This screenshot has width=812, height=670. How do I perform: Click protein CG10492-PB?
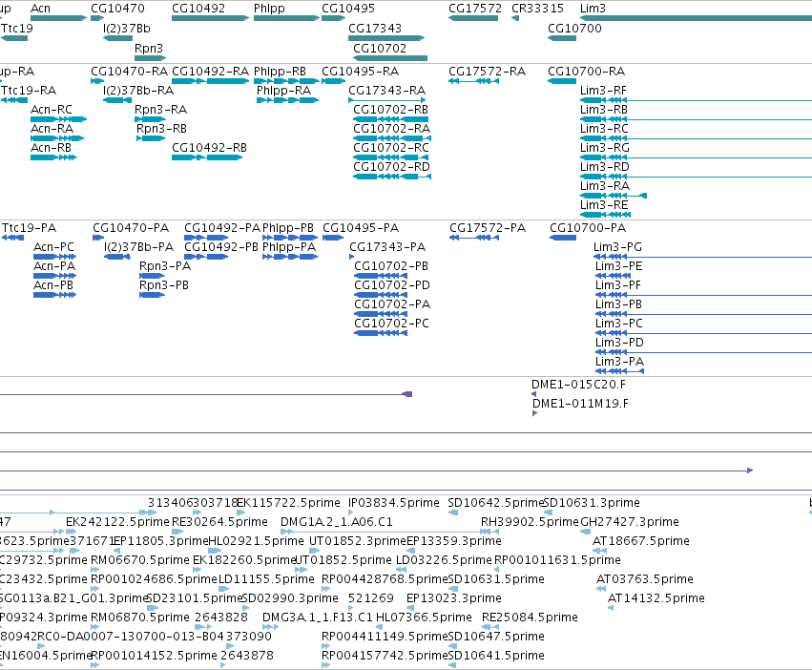(x=221, y=247)
